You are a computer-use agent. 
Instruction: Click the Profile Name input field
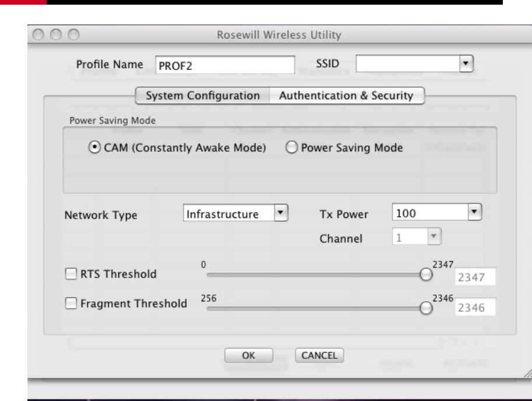tap(225, 65)
